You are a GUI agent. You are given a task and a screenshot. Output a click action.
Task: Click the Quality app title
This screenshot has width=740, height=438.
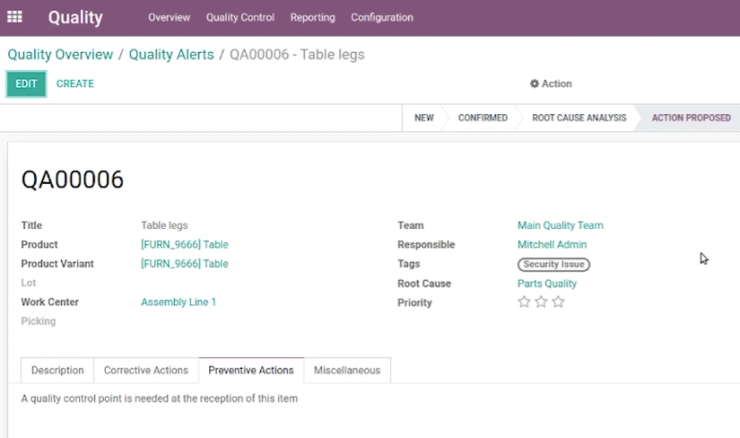[76, 17]
